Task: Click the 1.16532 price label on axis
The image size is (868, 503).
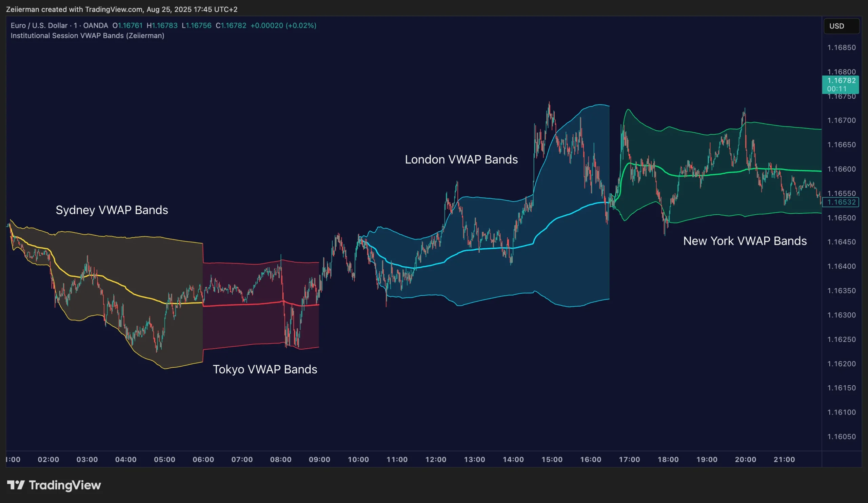Action: point(841,202)
